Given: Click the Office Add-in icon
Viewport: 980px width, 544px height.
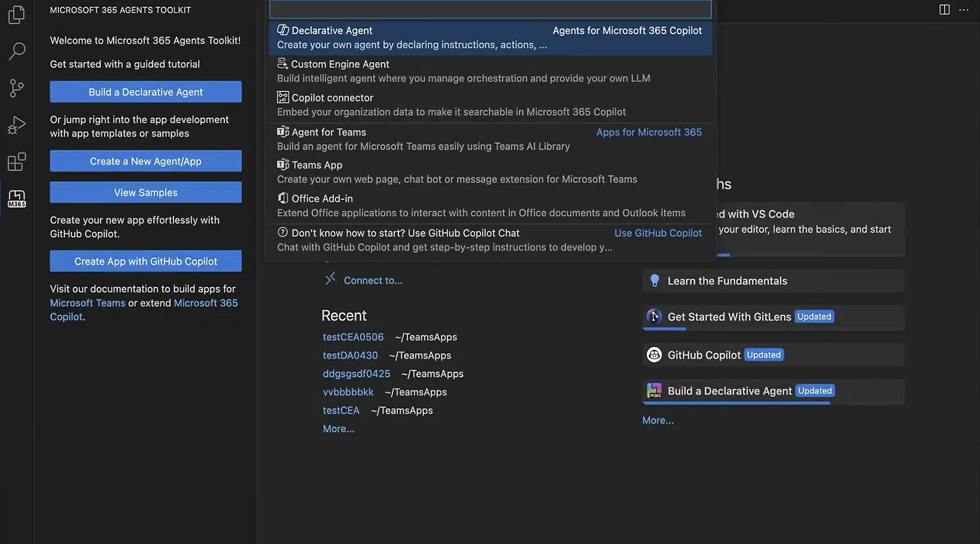Looking at the screenshot, I should coord(283,198).
